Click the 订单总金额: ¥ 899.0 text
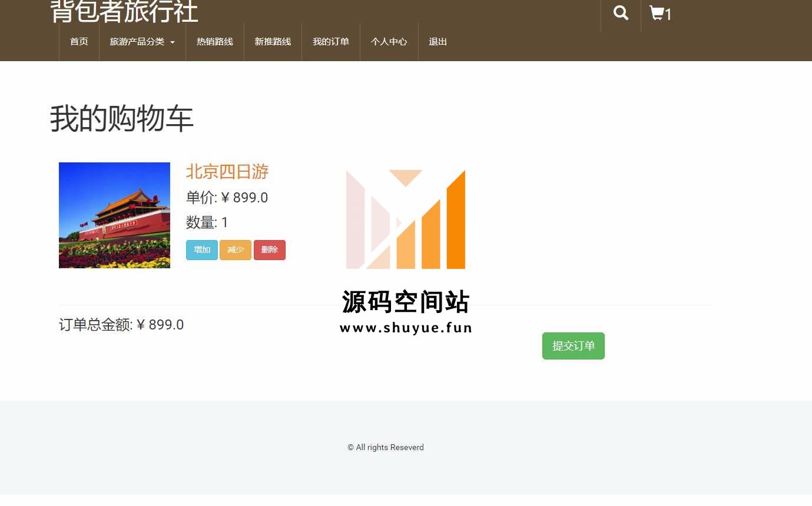 (121, 325)
